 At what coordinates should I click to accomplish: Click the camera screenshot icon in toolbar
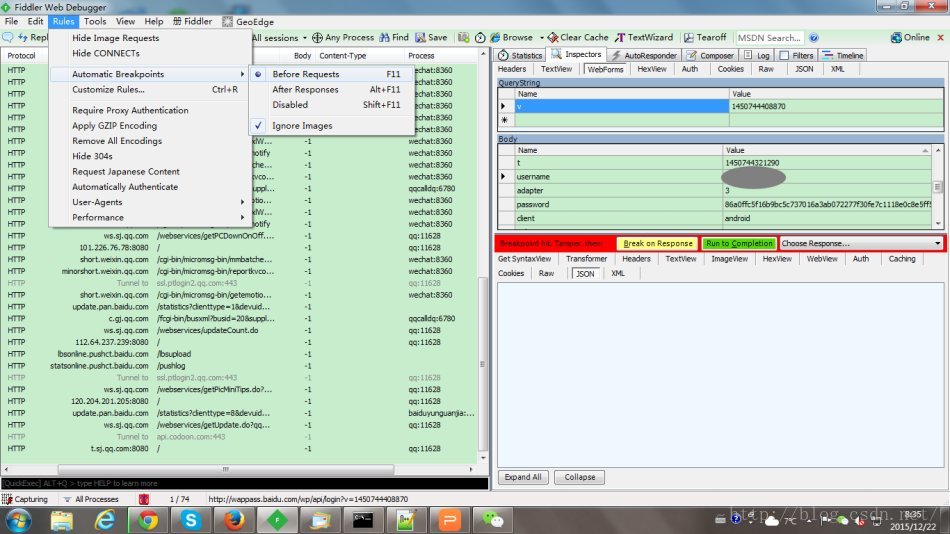[x=463, y=38]
